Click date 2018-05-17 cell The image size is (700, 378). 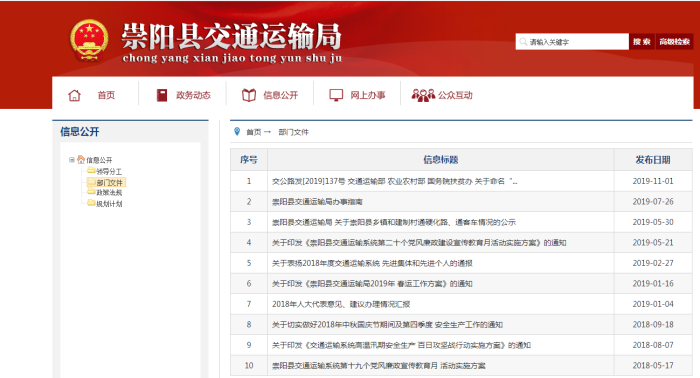(653, 366)
